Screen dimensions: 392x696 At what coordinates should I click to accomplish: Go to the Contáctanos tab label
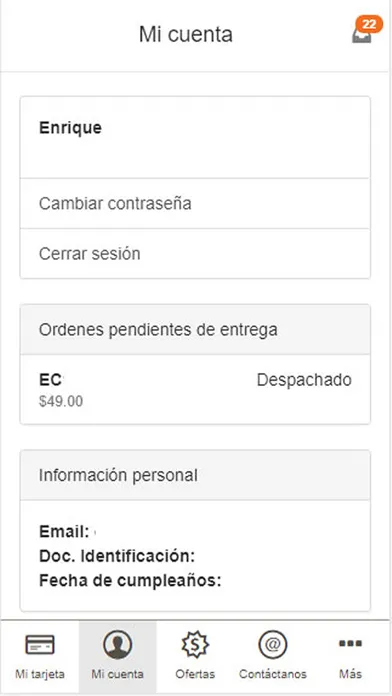click(273, 674)
